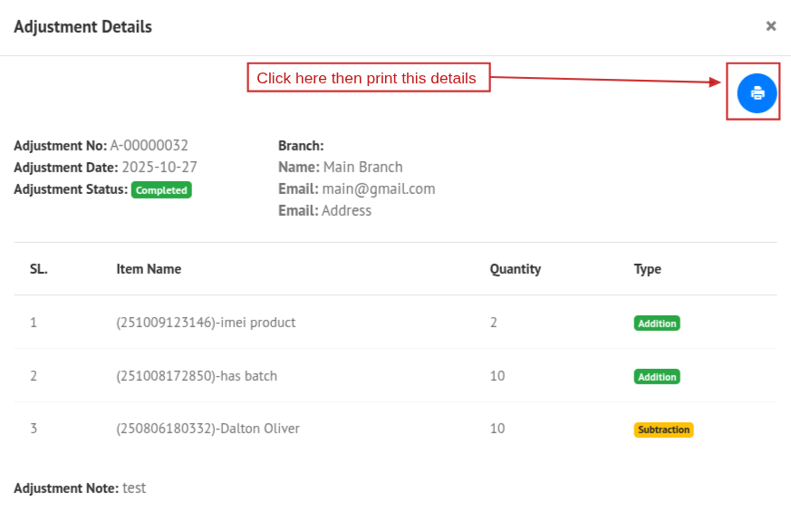Viewport: 791px width, 532px height.
Task: Select the imei product item name
Action: click(x=206, y=323)
